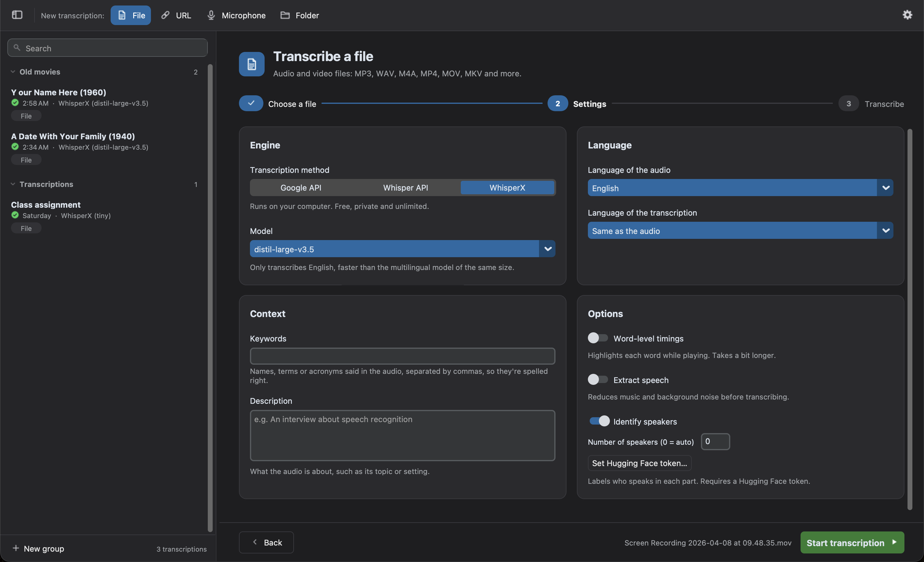Click the checkmark step badge for Choose a file
924x562 pixels.
pyautogui.click(x=251, y=104)
